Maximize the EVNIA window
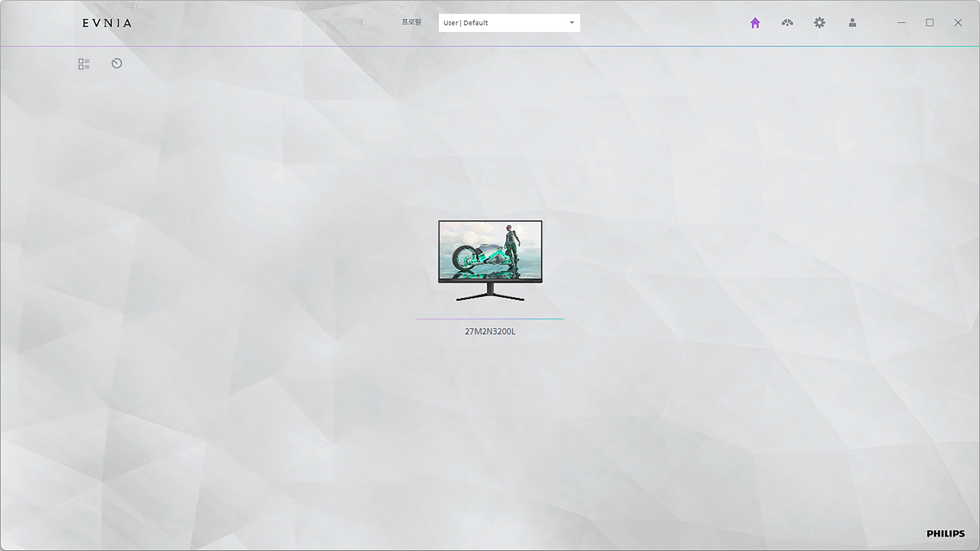 point(929,23)
